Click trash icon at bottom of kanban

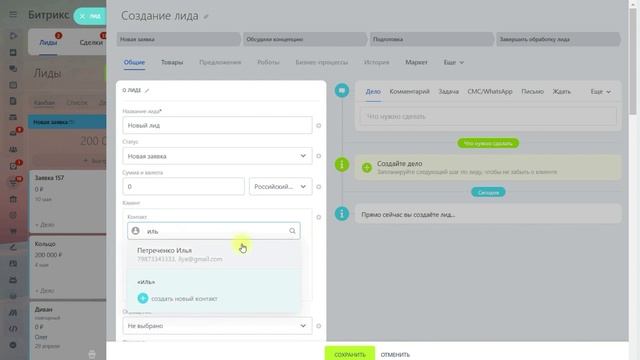[92, 354]
